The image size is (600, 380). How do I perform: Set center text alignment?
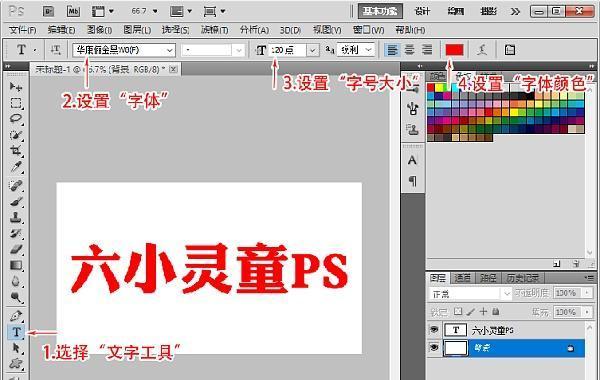(x=409, y=50)
